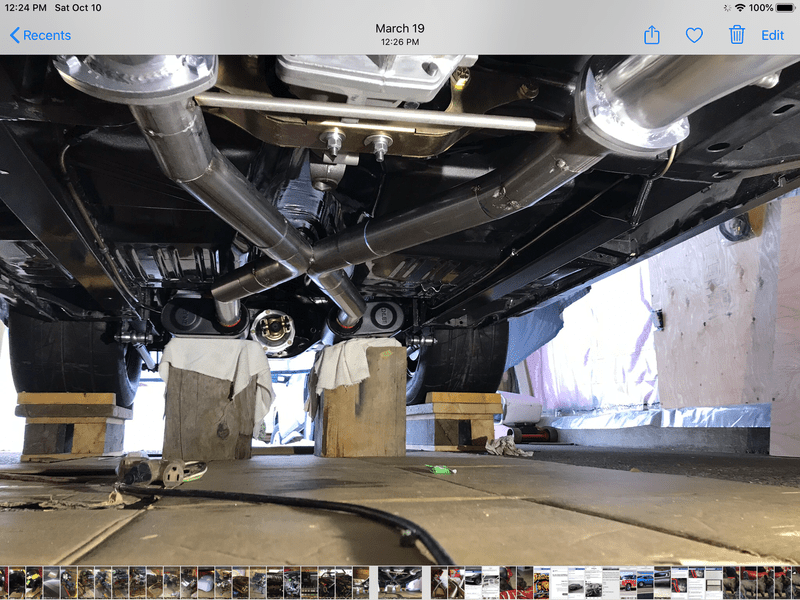Tap the Wi-Fi status icon

pyautogui.click(x=739, y=8)
